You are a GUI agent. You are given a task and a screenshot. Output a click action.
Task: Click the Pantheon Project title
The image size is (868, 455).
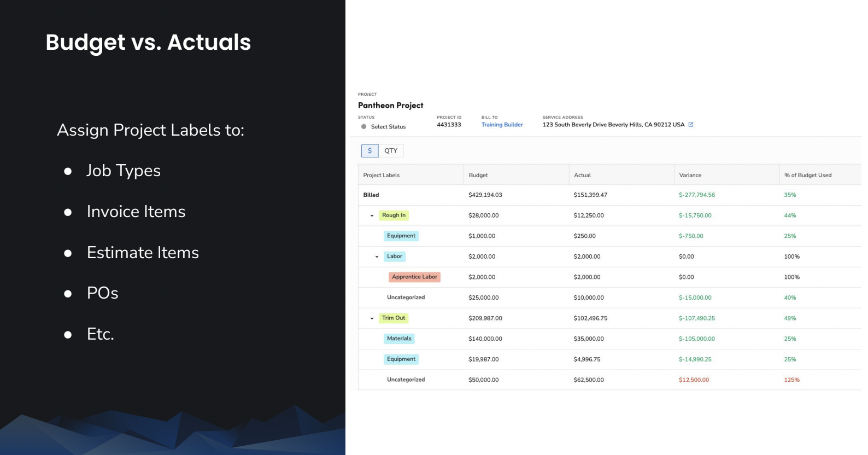tap(390, 106)
